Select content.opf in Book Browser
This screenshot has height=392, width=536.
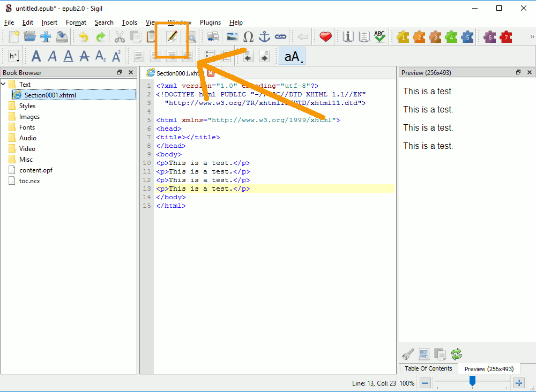point(35,170)
